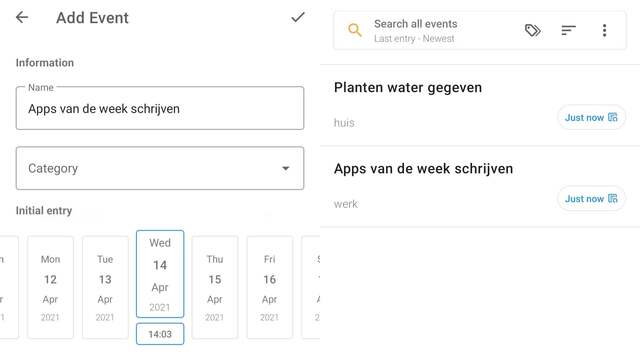Open the Category selection field
Viewport: 640px width, 360px height.
tap(160, 168)
